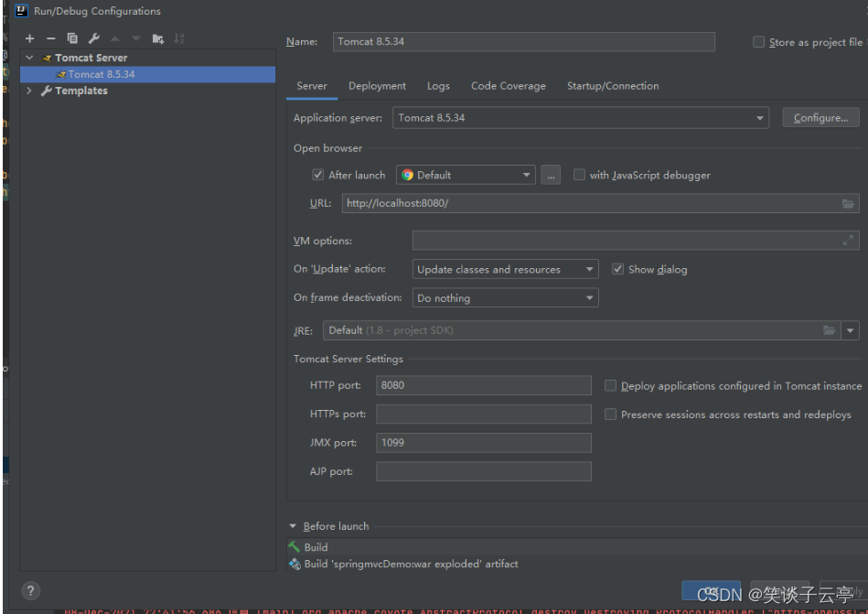Browse folder icon in JRE field

tap(829, 330)
